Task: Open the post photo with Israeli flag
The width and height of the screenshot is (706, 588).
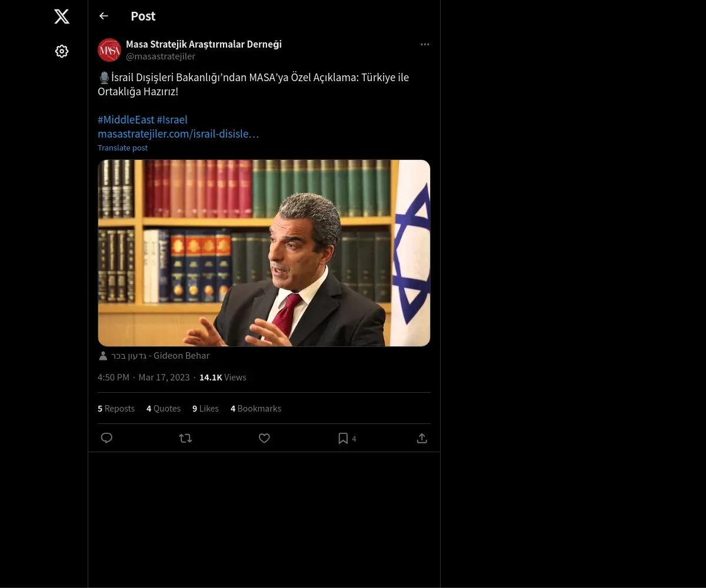Action: click(x=264, y=253)
